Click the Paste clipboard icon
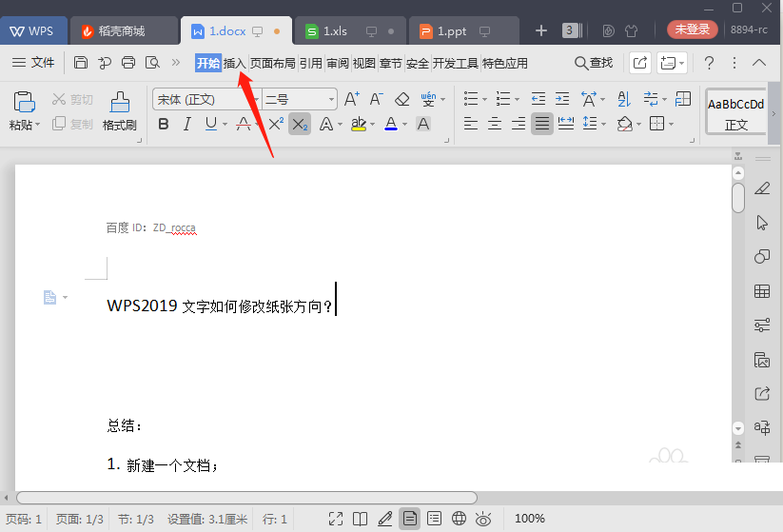 pos(24,102)
